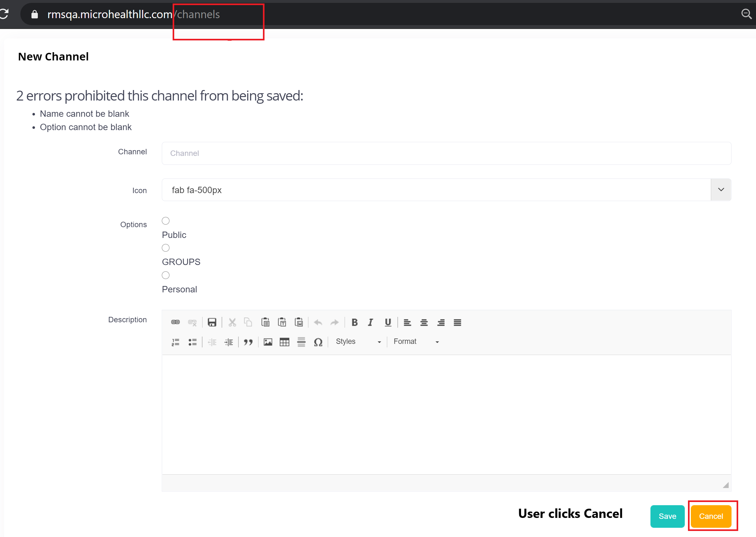Viewport: 756px width, 537px height.
Task: Select the Personal option
Action: point(165,275)
